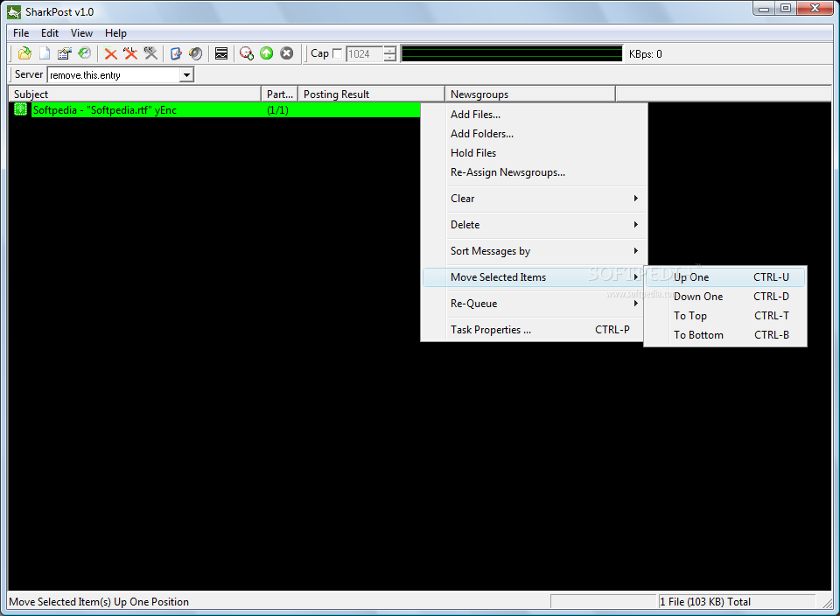The image size is (840, 616).
Task: Click the green file icon beside Softpedia row
Action: coord(20,109)
